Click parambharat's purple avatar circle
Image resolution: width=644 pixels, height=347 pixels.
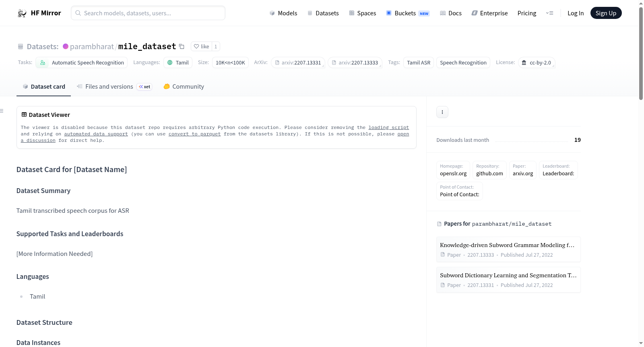point(66,46)
